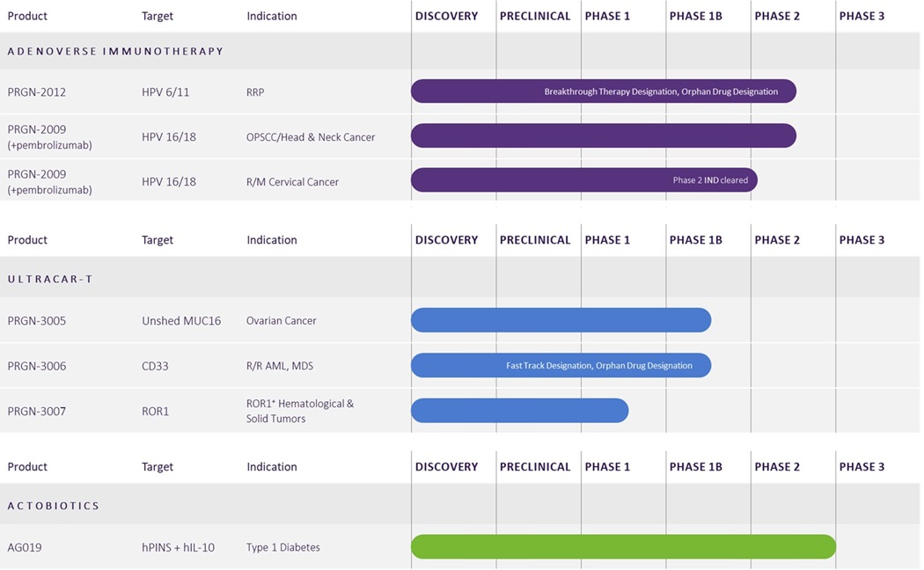Open the PRGN-3005 product entry
Screen dimensions: 924x570
(x=37, y=321)
